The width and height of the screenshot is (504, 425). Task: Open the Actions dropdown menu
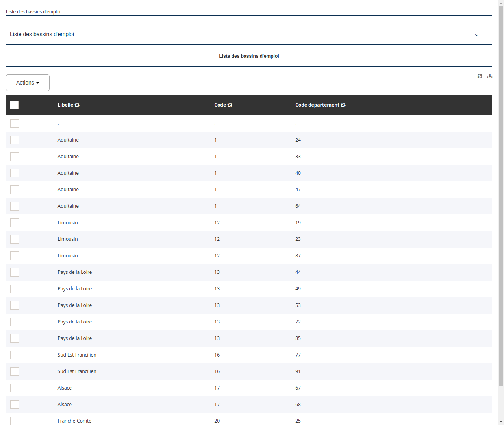(x=28, y=83)
